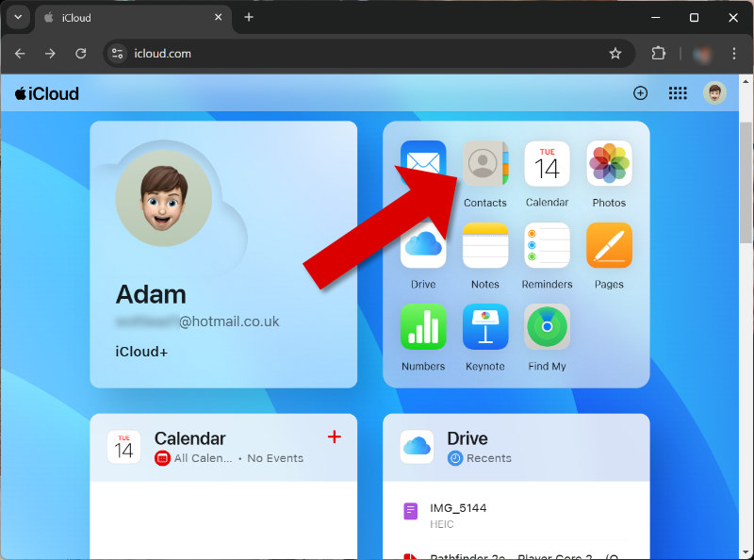754x560 pixels.
Task: Click Recents selector in Drive widget
Action: (480, 458)
